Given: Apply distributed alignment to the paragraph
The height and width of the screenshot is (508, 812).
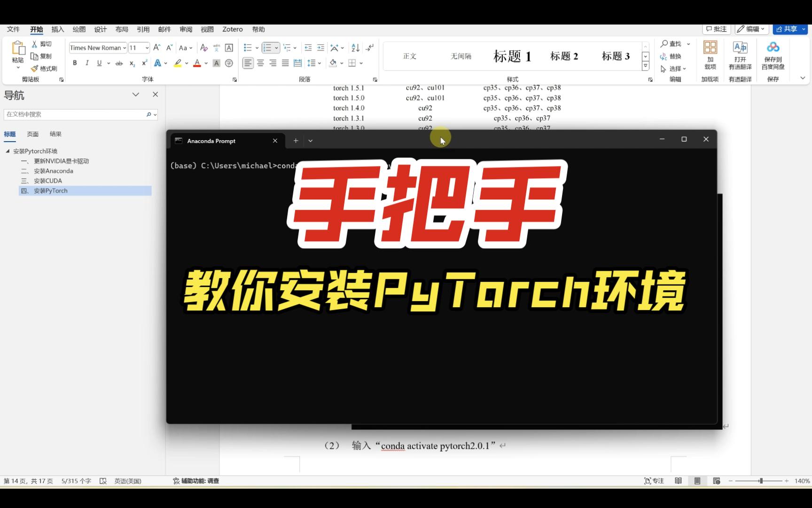Looking at the screenshot, I should pyautogui.click(x=297, y=63).
